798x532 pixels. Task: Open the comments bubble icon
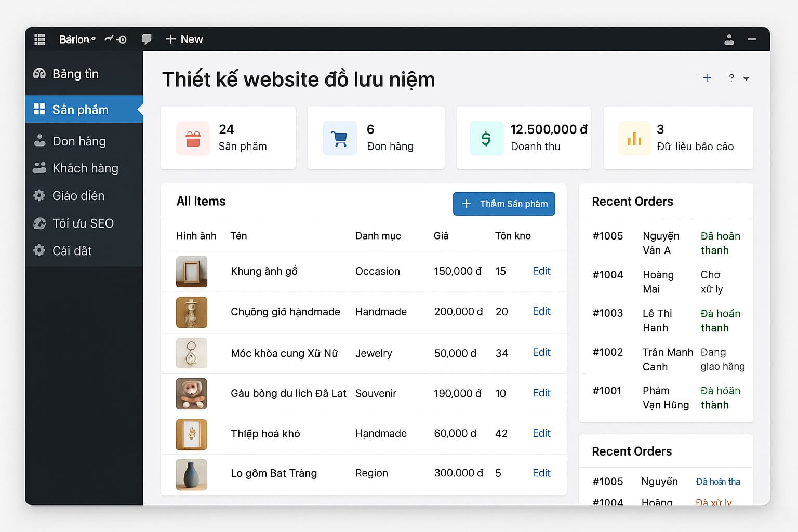(147, 39)
